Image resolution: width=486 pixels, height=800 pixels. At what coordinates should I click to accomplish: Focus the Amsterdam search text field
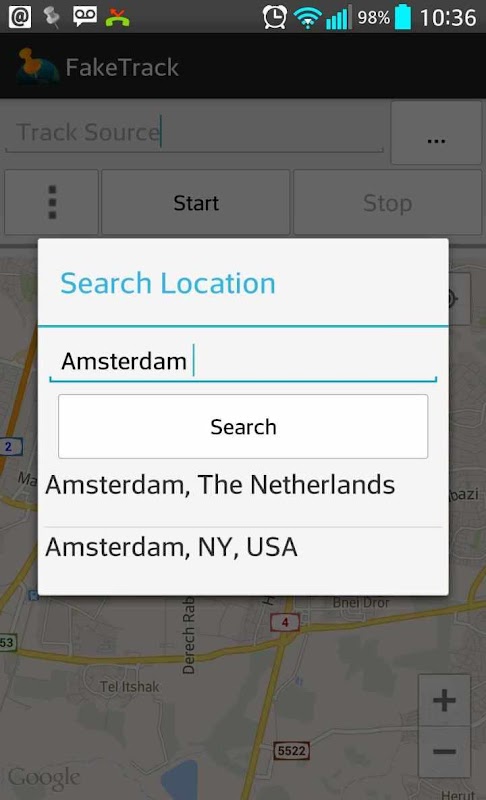tap(243, 361)
